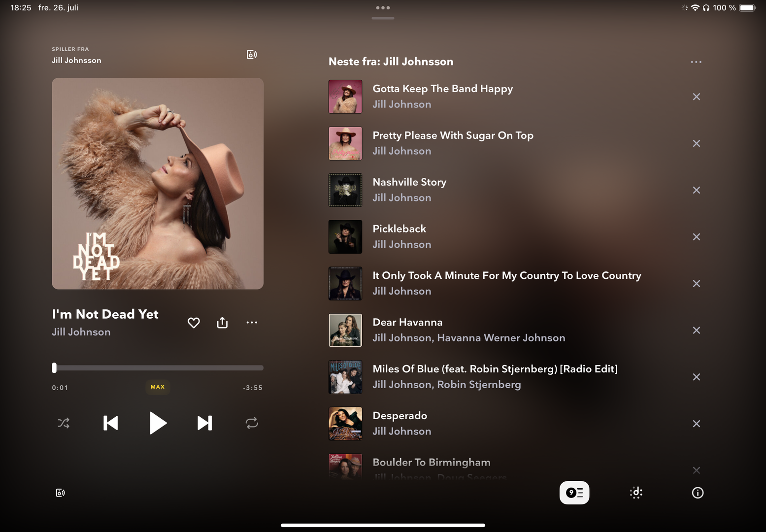Open Jill Johnsson source under Spiller fra
This screenshot has height=532, width=766.
[76, 60]
